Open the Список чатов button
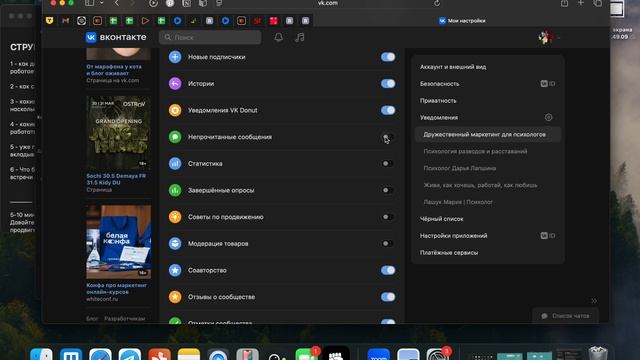The image size is (640, 360). 565,316
